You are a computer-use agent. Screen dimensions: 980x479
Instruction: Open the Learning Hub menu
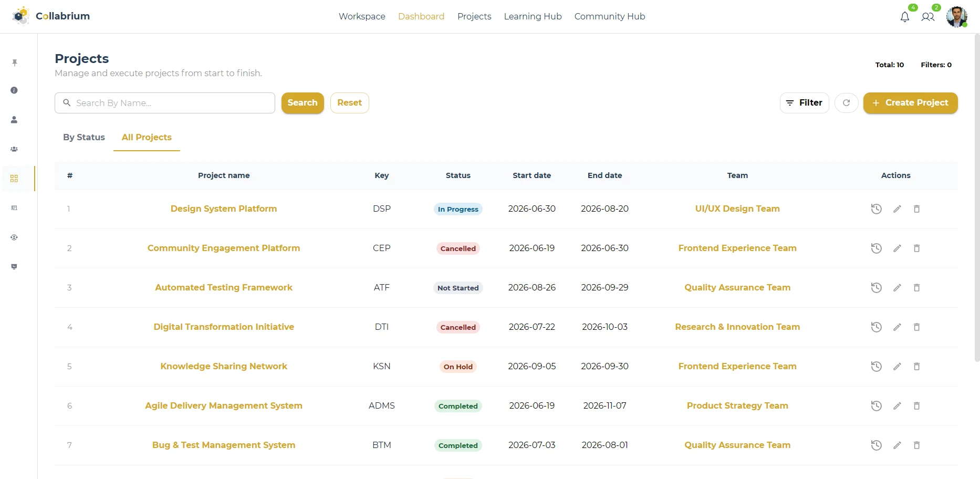[x=533, y=16]
